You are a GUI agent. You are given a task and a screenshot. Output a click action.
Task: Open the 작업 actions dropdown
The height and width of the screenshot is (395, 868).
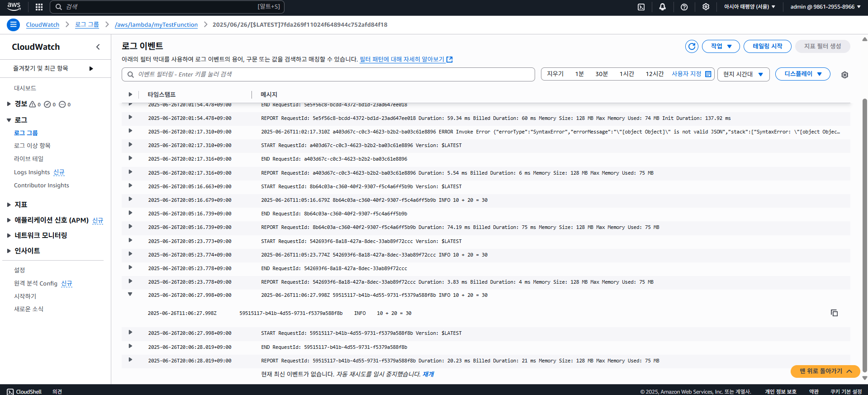[721, 46]
